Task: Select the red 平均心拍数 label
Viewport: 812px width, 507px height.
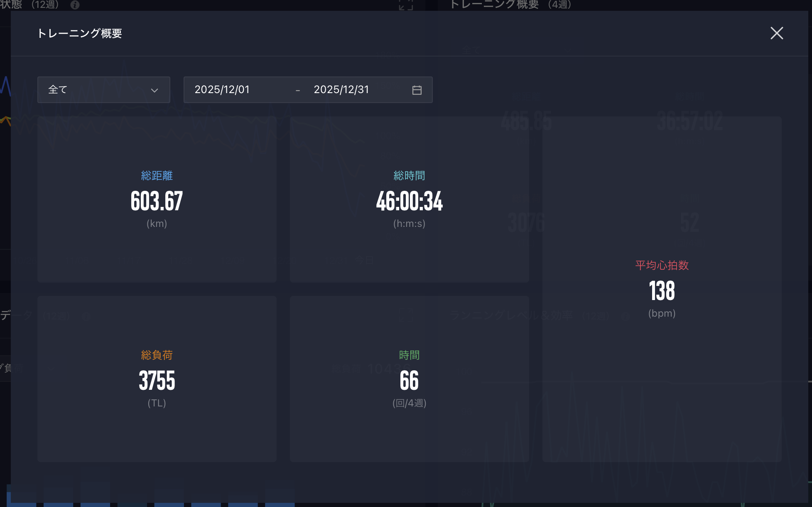Action: coord(662,265)
